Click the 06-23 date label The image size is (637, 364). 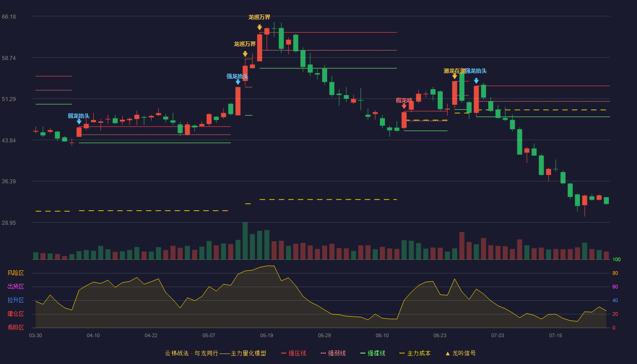[x=440, y=335]
